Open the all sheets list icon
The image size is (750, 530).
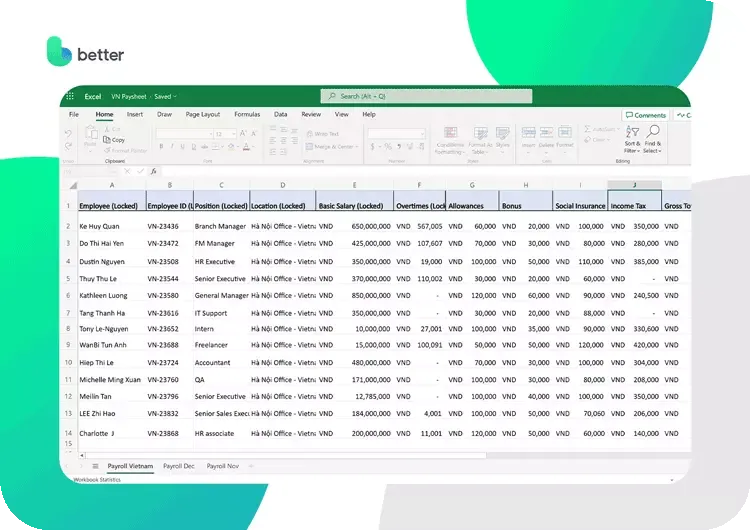click(95, 466)
